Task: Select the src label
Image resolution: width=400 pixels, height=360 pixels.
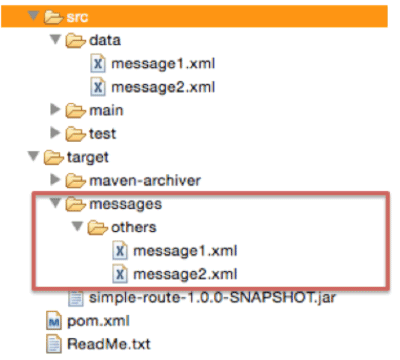Action: (x=77, y=17)
